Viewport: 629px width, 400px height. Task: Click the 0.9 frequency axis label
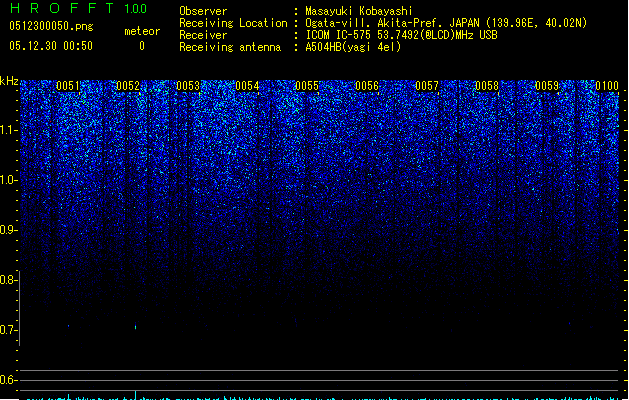coord(8,230)
